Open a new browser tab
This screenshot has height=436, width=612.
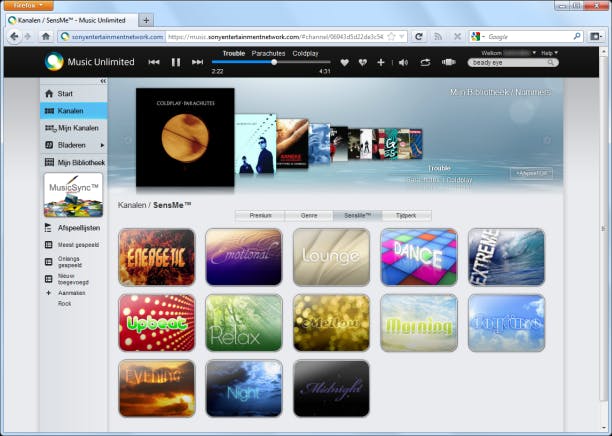coord(146,20)
